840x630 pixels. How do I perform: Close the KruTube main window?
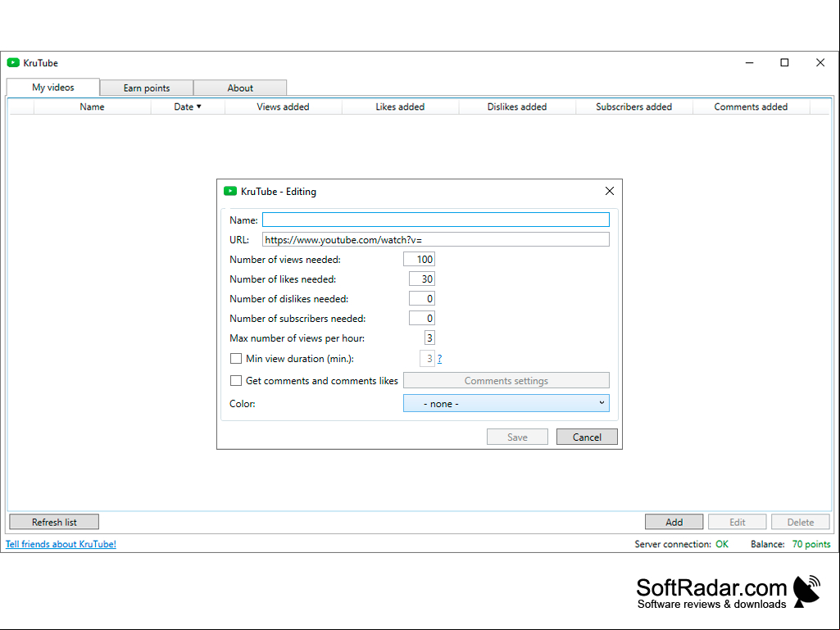tap(820, 63)
